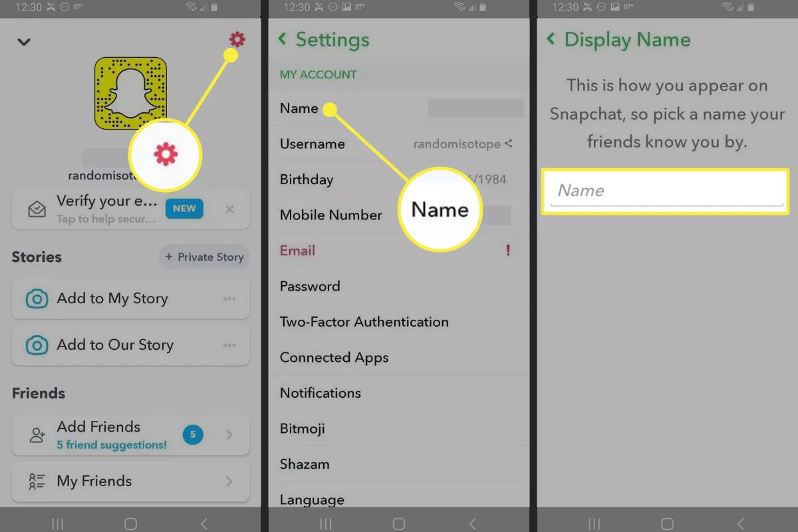
Task: Tap back button in right phone navbar
Action: click(x=741, y=523)
